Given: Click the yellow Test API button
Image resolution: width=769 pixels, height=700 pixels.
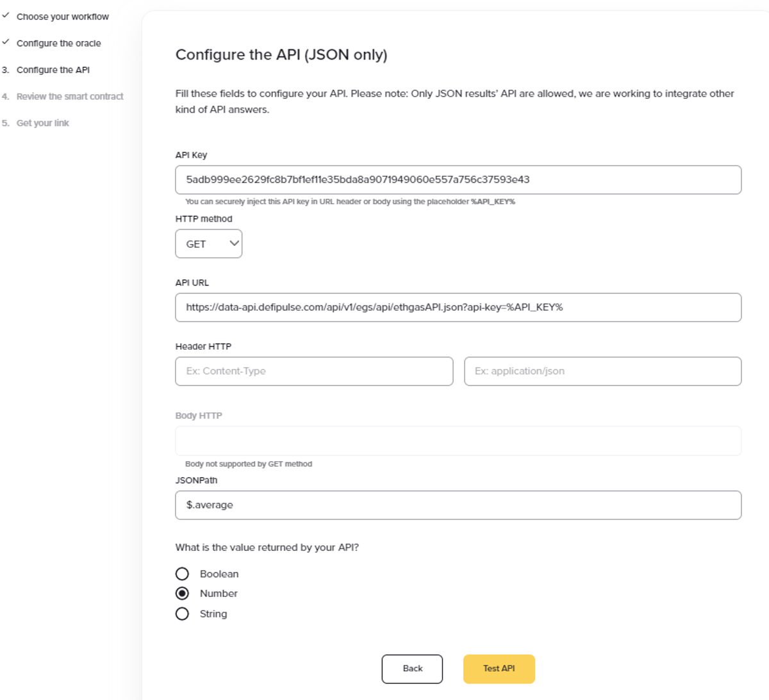Looking at the screenshot, I should [499, 669].
